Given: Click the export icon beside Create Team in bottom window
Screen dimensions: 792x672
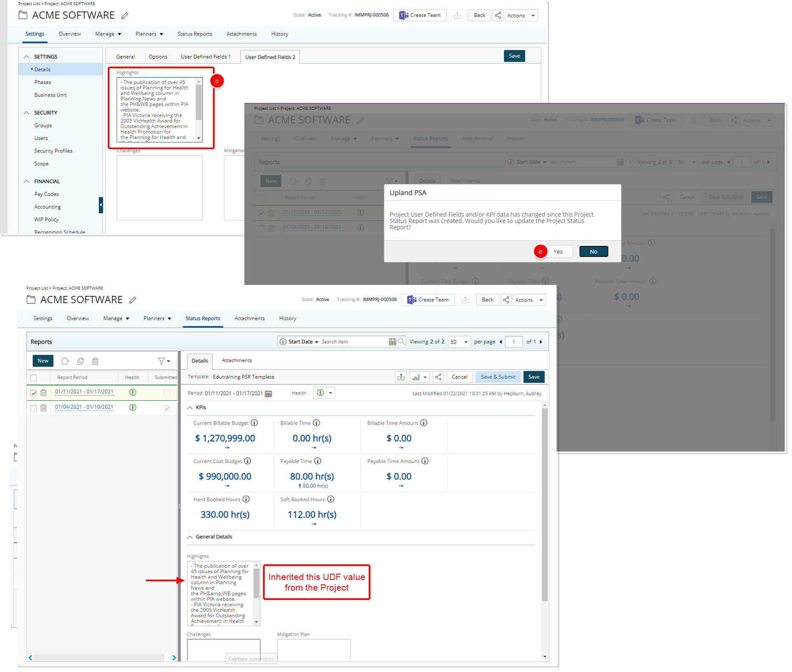Looking at the screenshot, I should pyautogui.click(x=465, y=300).
